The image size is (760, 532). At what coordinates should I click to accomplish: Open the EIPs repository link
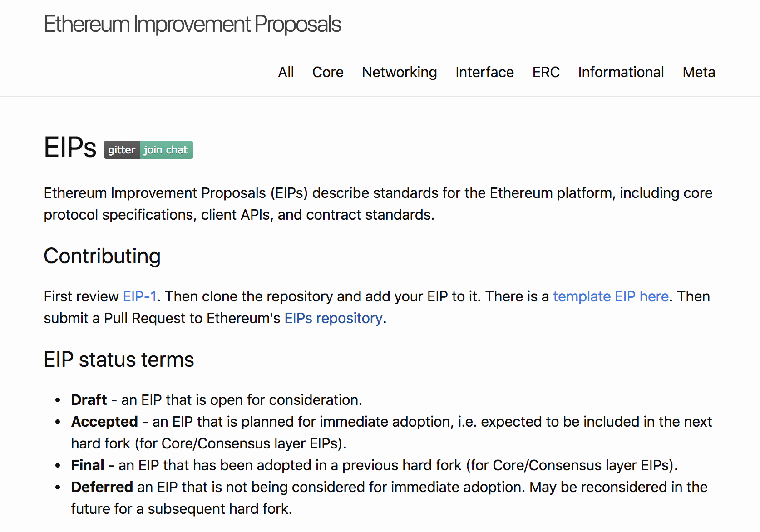coord(333,318)
